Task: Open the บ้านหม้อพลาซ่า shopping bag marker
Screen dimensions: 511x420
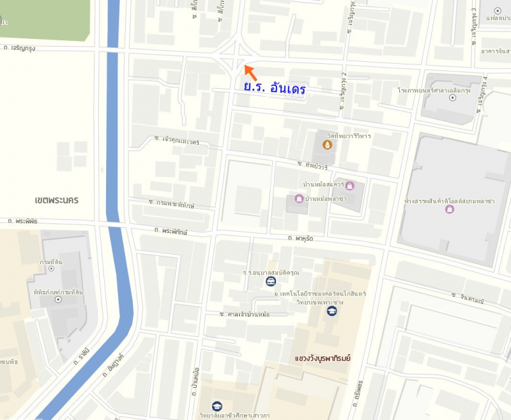Action: 299,199
